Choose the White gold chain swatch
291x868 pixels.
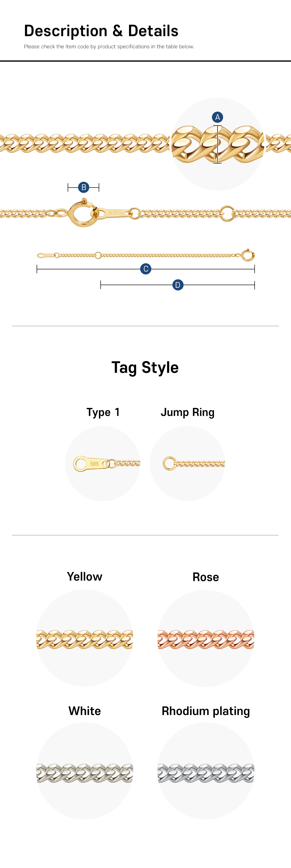[x=85, y=771]
